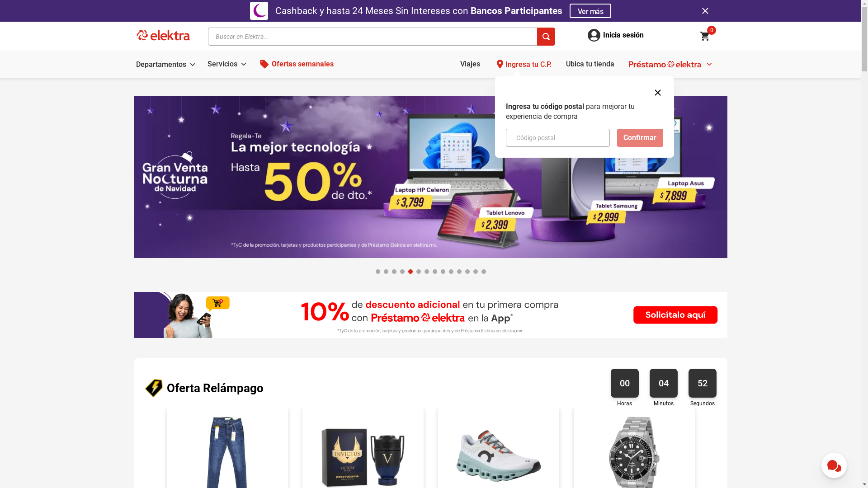
Task: Open the Viajes menu item
Action: pyautogui.click(x=470, y=64)
